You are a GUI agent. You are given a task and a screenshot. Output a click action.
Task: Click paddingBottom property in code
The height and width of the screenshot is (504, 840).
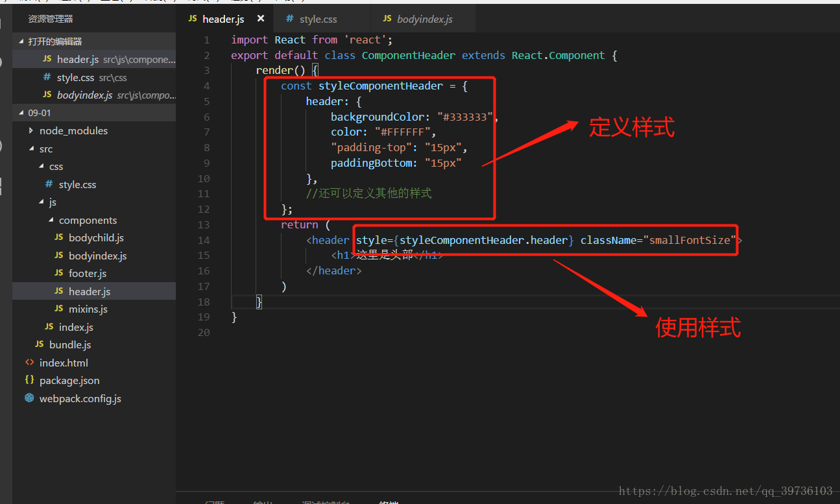[x=371, y=163]
